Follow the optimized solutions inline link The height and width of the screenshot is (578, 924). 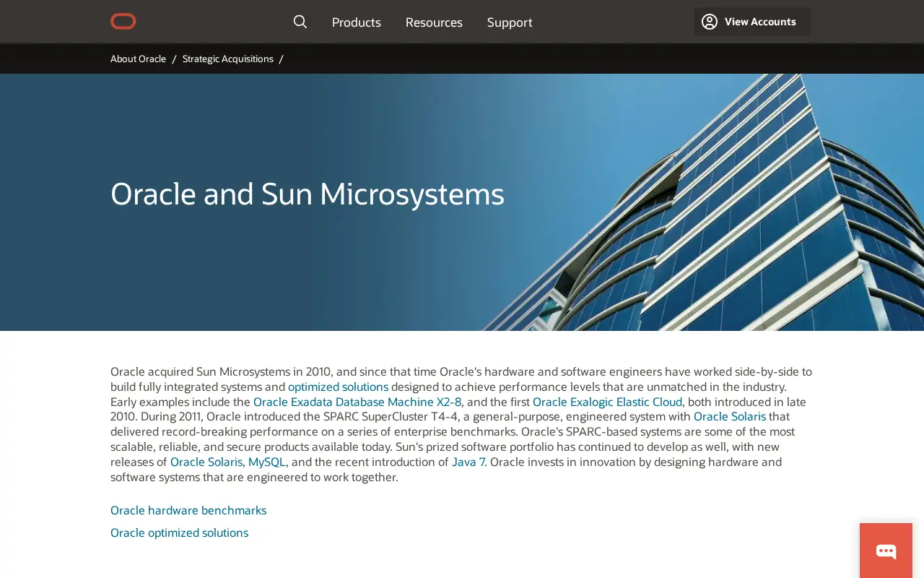(339, 387)
